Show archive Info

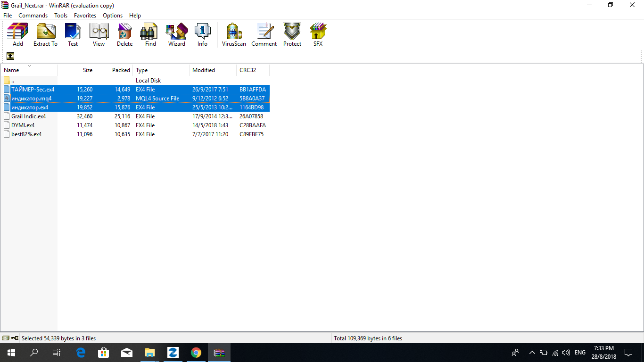[202, 35]
